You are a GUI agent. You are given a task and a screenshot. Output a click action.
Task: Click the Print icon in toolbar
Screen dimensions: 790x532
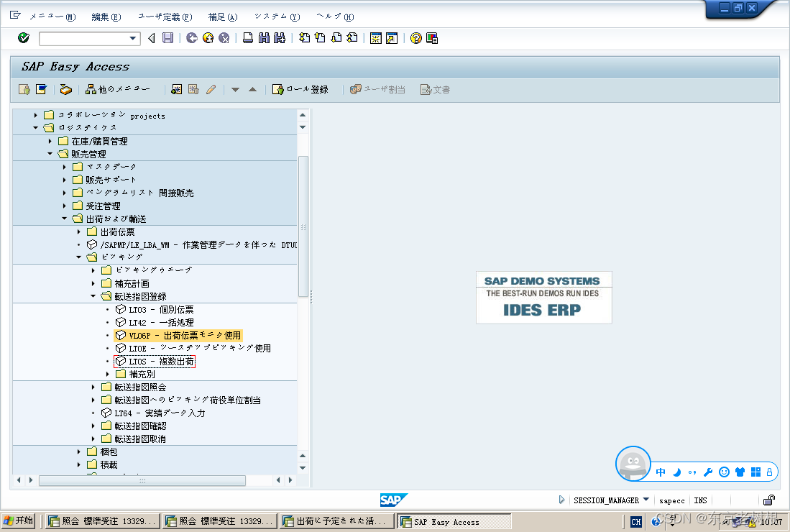pyautogui.click(x=248, y=38)
